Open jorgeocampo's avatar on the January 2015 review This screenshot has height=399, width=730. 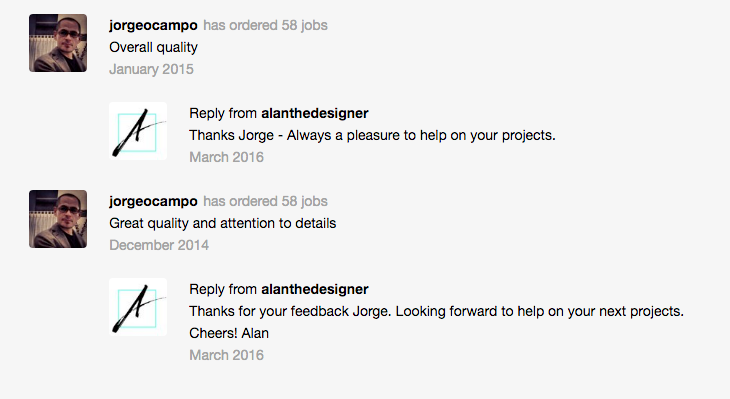click(x=58, y=43)
